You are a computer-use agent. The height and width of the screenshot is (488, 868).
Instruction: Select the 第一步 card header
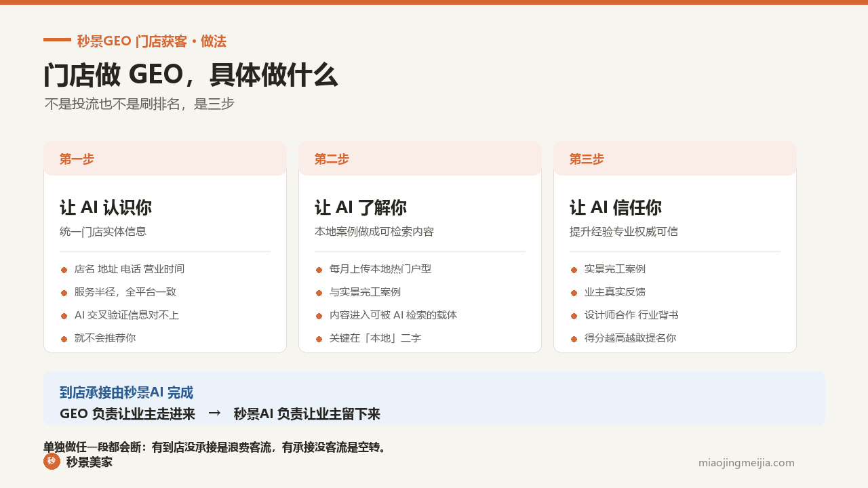tap(165, 159)
